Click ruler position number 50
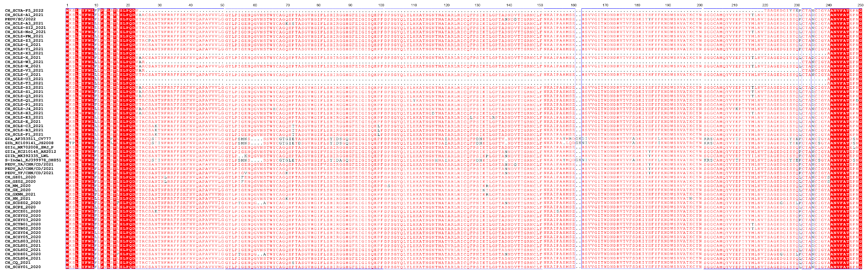868x273 pixels. (x=222, y=5)
